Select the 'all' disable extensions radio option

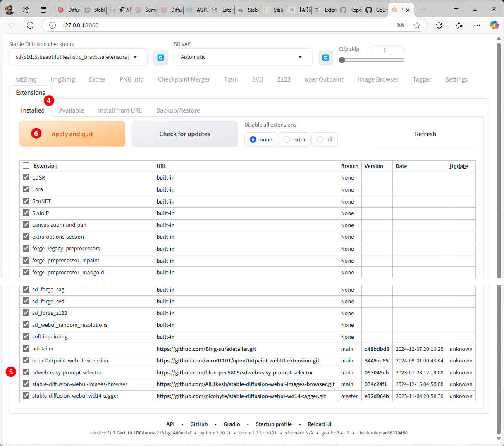[320, 140]
